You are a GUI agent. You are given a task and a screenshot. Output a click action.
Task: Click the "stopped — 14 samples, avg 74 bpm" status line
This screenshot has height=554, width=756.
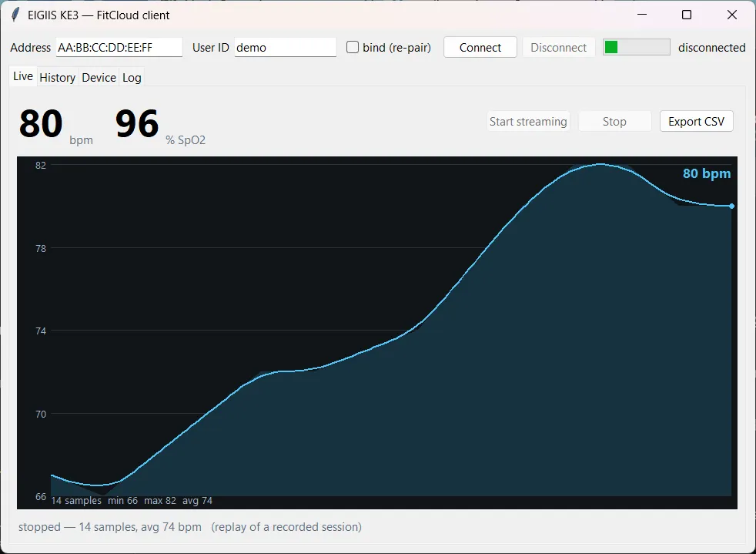point(110,527)
